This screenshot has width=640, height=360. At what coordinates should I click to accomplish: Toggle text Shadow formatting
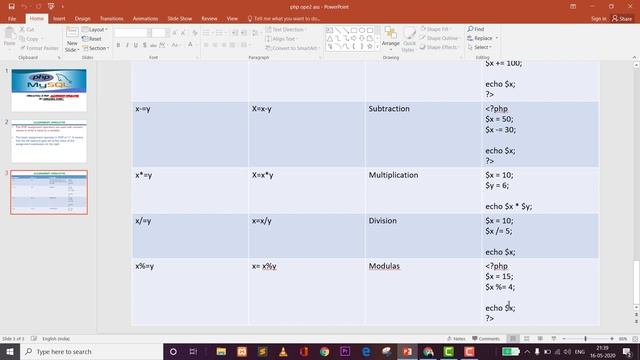coord(144,45)
